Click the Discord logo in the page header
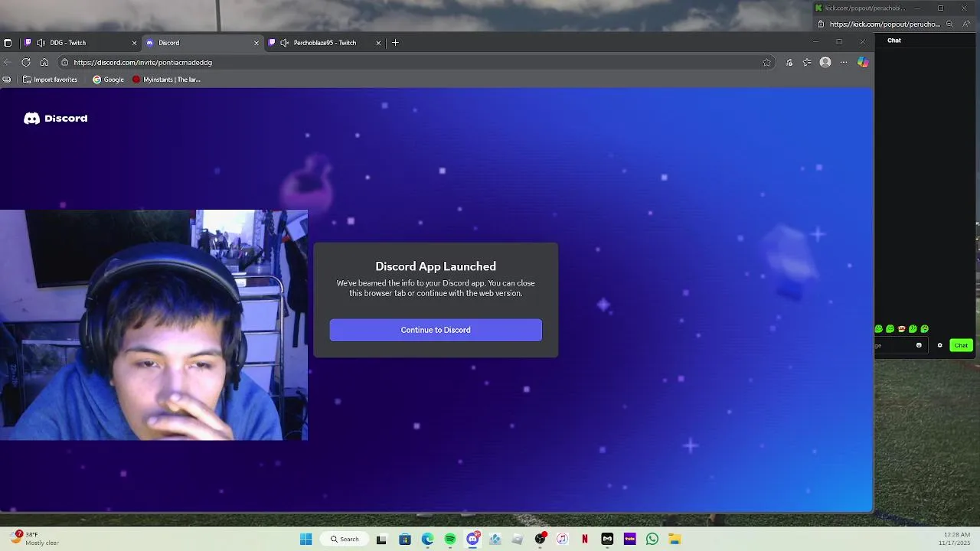The height and width of the screenshot is (551, 980). [56, 119]
